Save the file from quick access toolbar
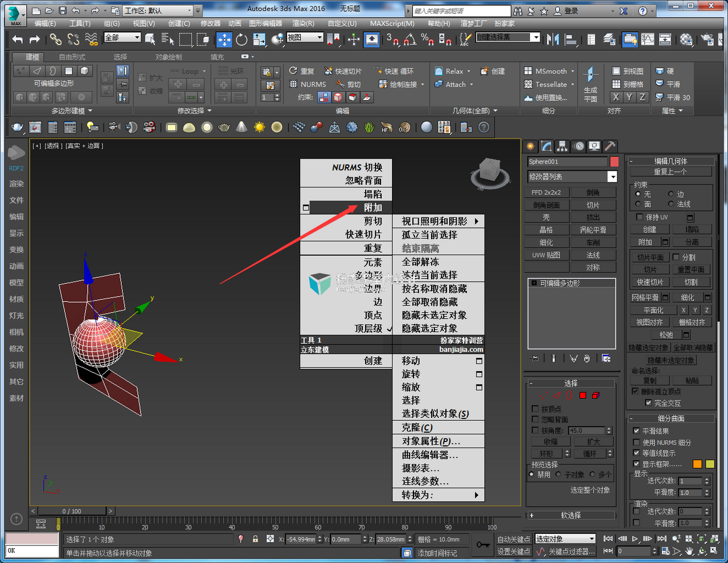 pyautogui.click(x=63, y=10)
